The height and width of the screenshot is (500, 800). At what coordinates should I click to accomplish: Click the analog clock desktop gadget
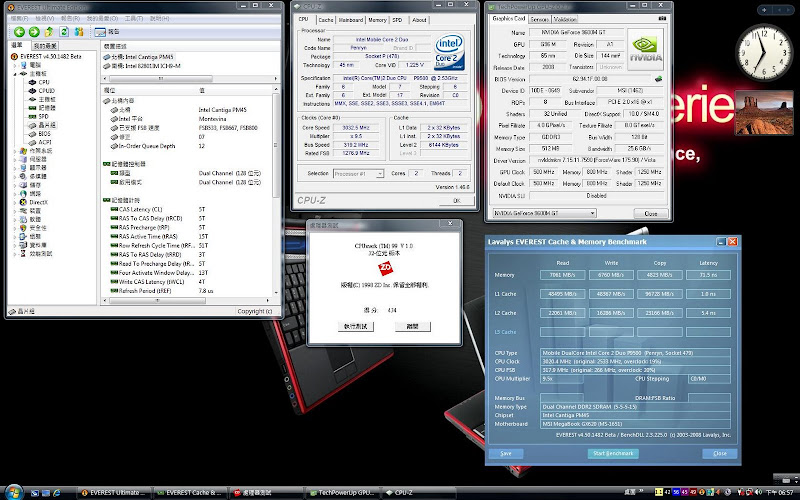pyautogui.click(x=764, y=52)
